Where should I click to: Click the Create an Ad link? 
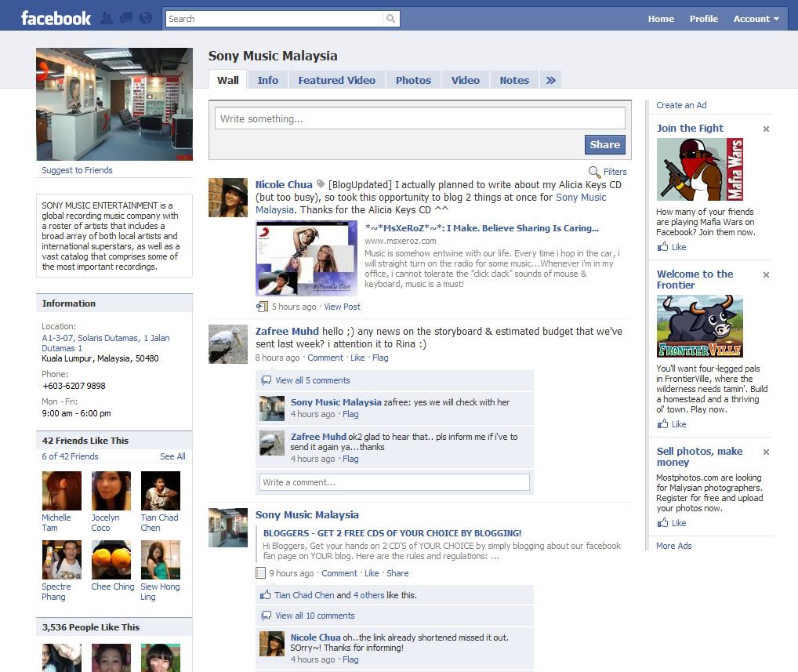pyautogui.click(x=681, y=105)
